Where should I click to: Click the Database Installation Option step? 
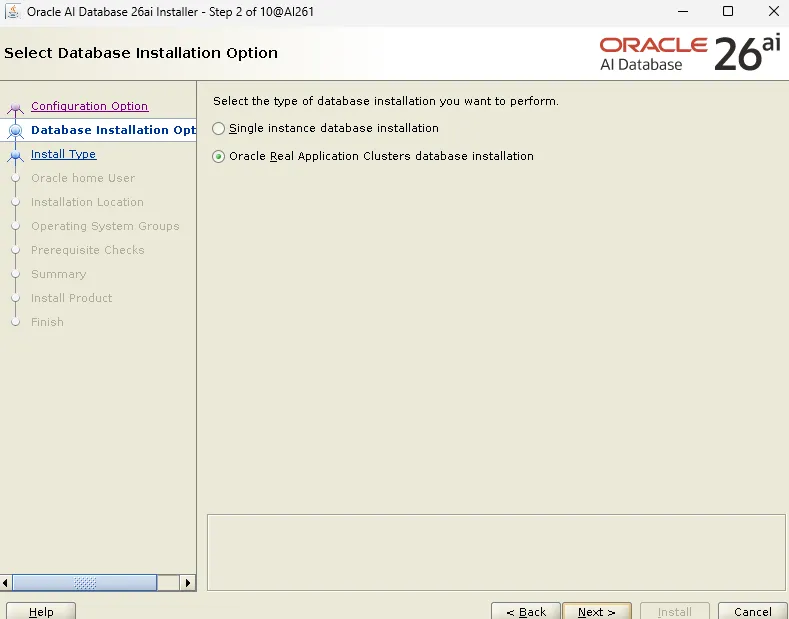113,130
